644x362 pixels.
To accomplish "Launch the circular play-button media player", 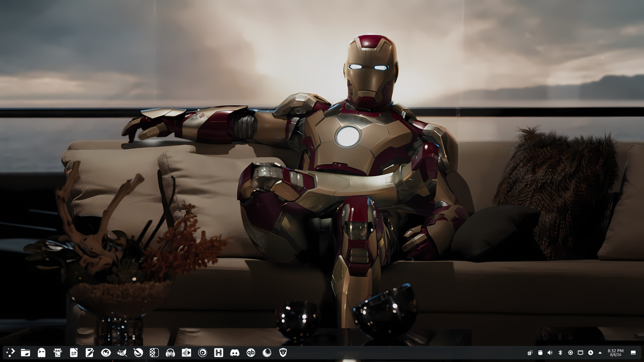I will click(x=203, y=352).
